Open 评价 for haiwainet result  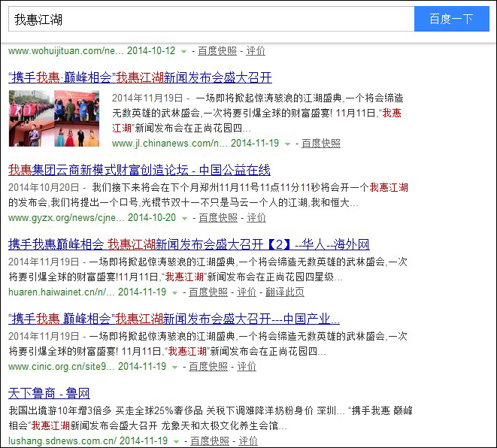247,292
